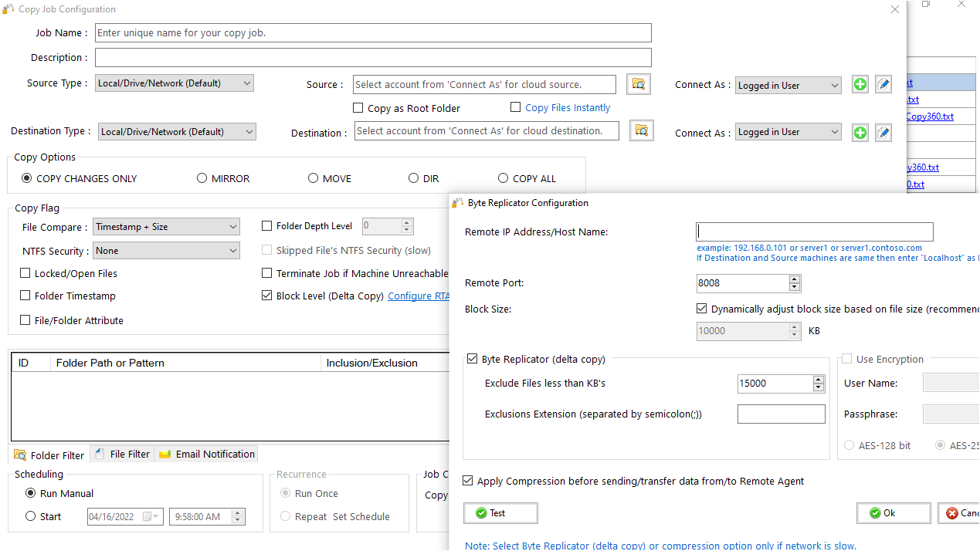The image size is (980, 551).
Task: Select the MIRROR copy option
Action: pos(202,178)
